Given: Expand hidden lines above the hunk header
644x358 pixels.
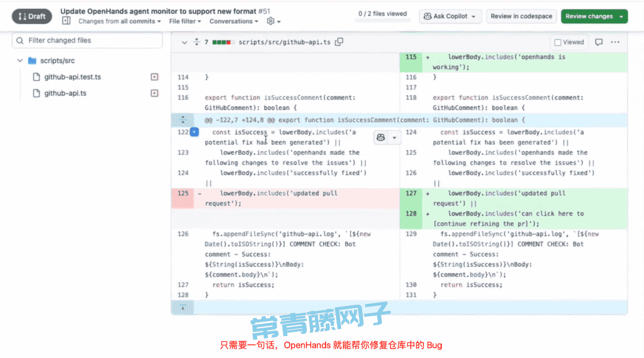Looking at the screenshot, I should pos(183,120).
